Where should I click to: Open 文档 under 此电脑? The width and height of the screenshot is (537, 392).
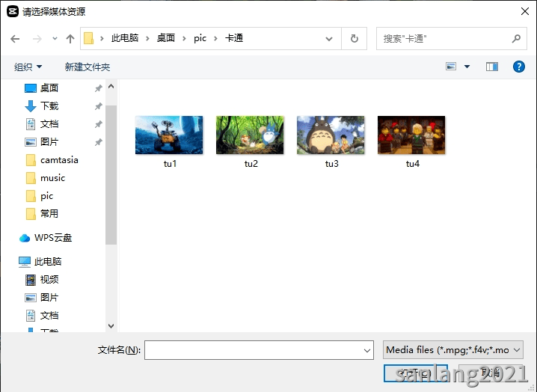pos(49,315)
